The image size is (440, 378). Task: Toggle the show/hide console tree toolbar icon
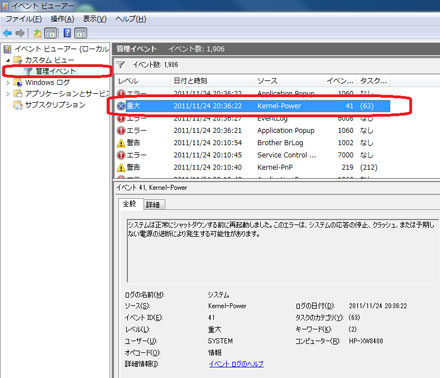pos(51,33)
